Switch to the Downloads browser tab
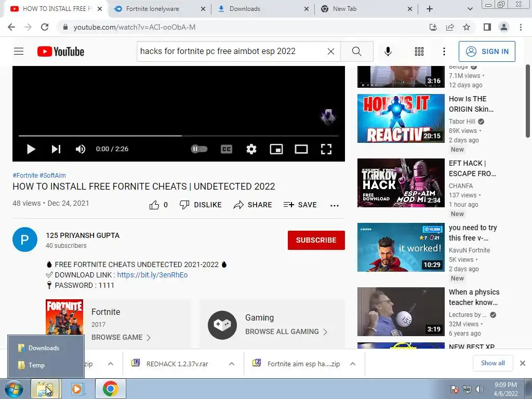The width and height of the screenshot is (532, 399). click(x=245, y=9)
